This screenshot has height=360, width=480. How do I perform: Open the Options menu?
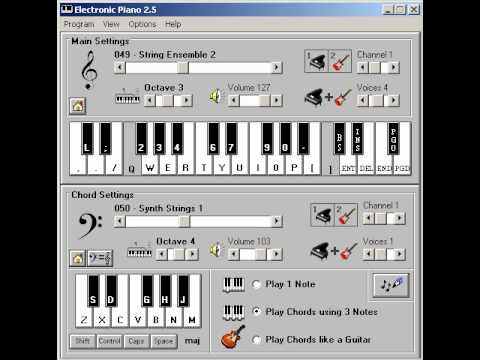click(142, 24)
